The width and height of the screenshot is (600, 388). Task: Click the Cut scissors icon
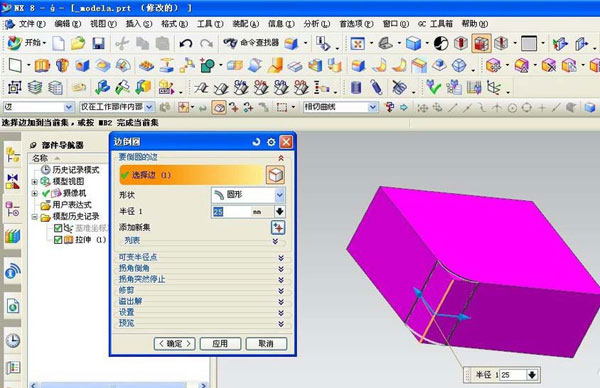122,43
